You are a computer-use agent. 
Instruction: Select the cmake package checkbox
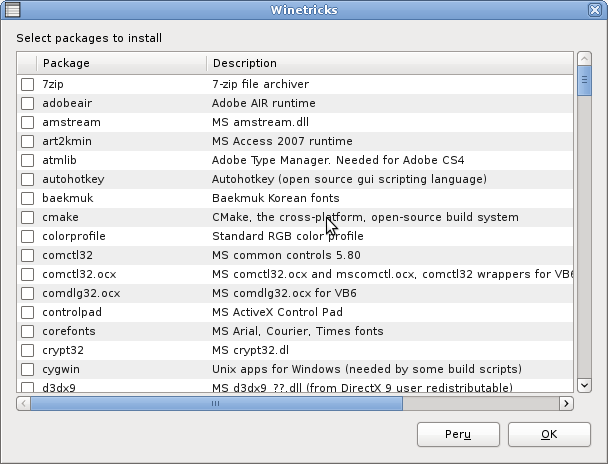coord(28,218)
